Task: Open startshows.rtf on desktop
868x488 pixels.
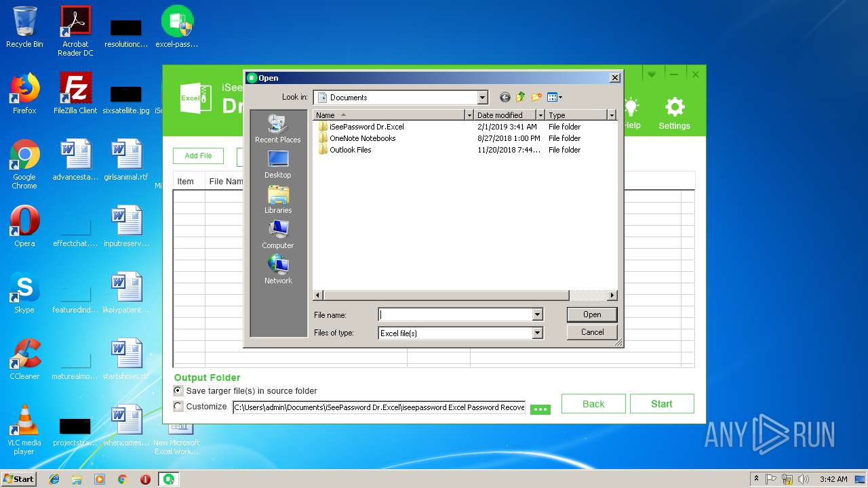Action: 126,359
